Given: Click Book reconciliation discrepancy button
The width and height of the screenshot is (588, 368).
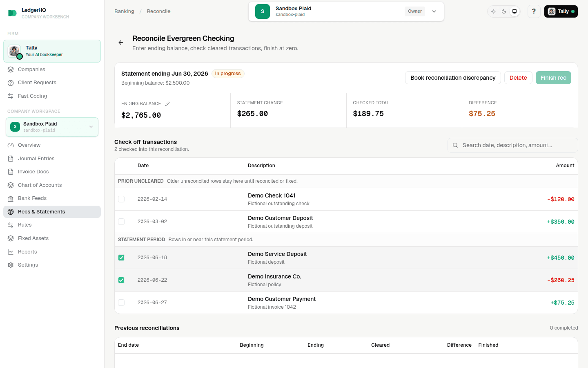Looking at the screenshot, I should [453, 78].
